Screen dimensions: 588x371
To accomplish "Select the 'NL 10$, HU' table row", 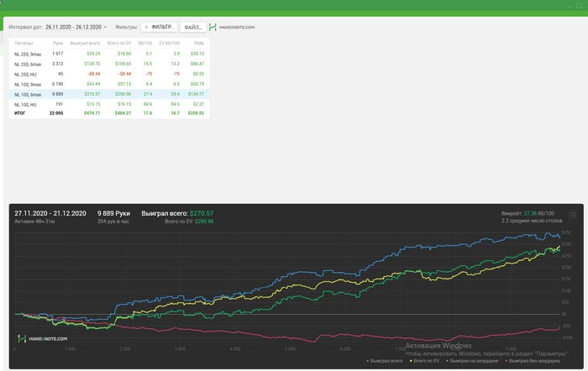I will 109,104.
